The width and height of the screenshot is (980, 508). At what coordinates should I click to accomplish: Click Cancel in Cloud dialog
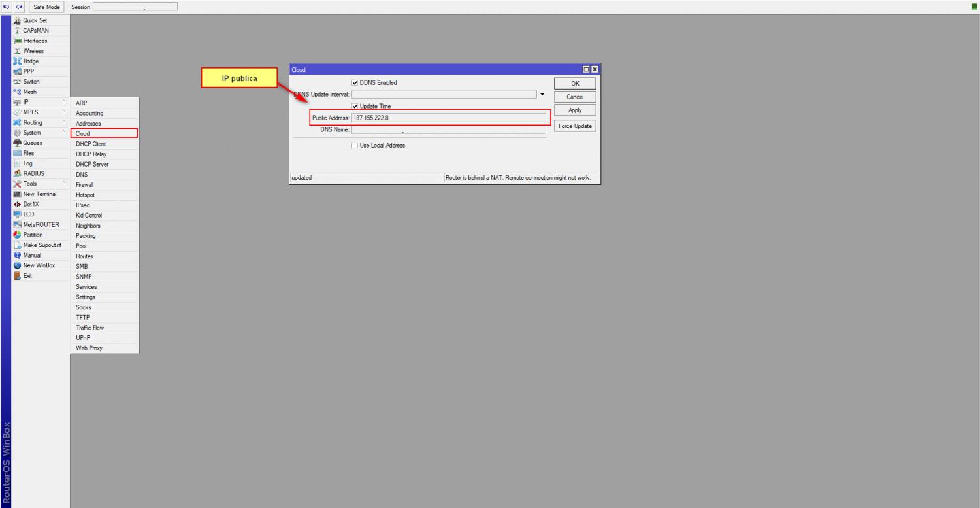pyautogui.click(x=575, y=97)
